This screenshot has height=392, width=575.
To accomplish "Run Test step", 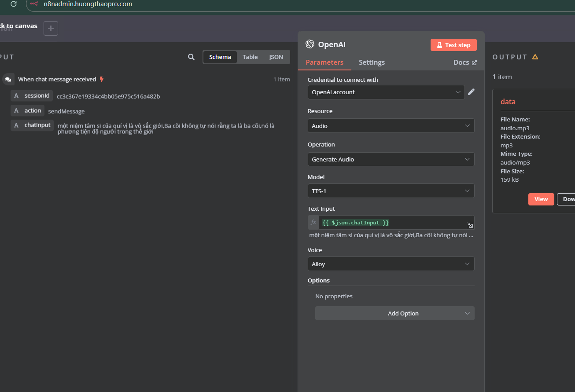I will click(x=453, y=45).
